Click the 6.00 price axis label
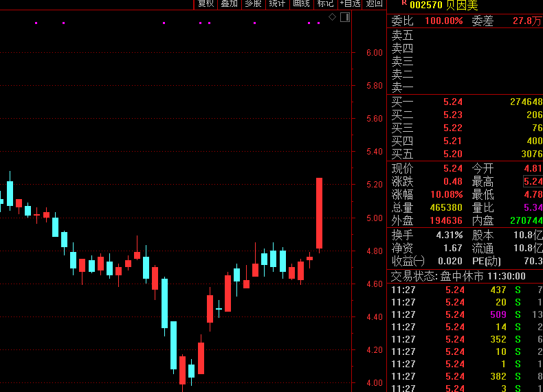Viewport: 543px width, 392px height. tap(374, 53)
